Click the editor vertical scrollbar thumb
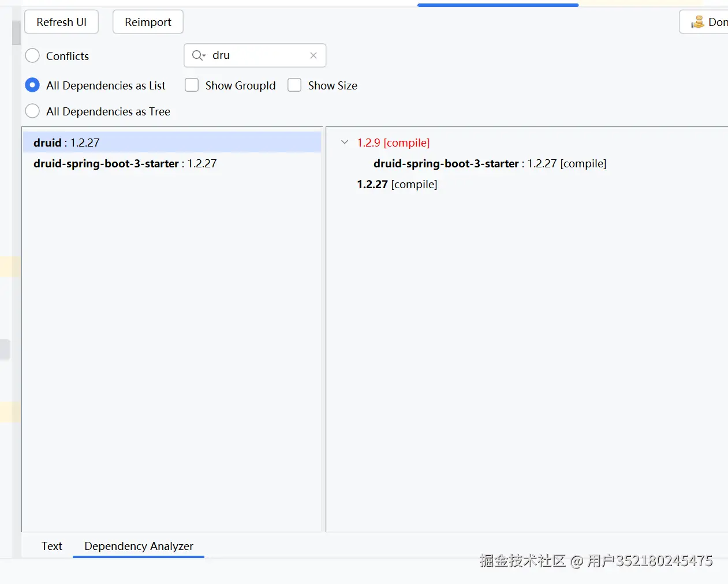The width and height of the screenshot is (728, 584). tap(16, 33)
